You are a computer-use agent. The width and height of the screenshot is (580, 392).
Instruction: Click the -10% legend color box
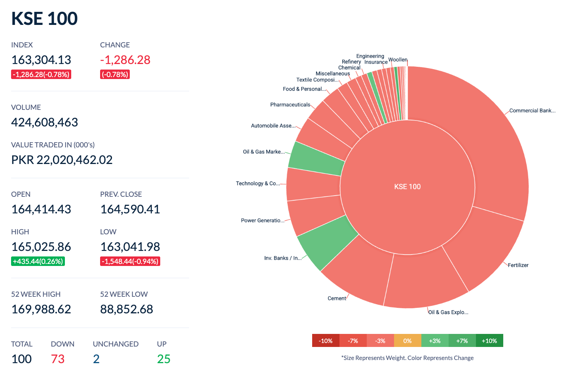point(326,341)
